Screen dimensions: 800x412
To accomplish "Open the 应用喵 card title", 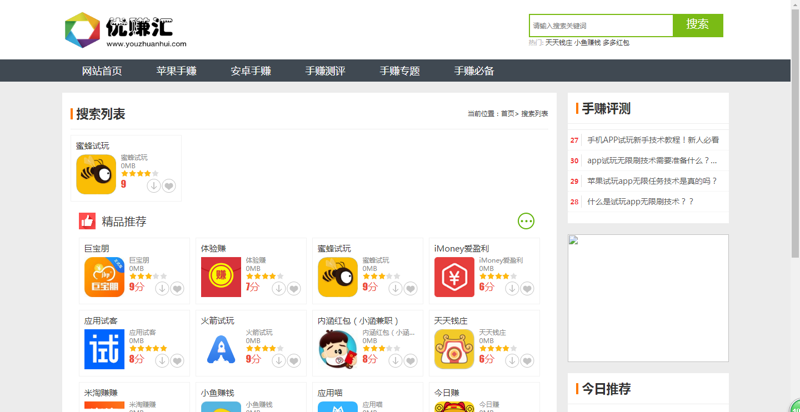I will 330,393.
